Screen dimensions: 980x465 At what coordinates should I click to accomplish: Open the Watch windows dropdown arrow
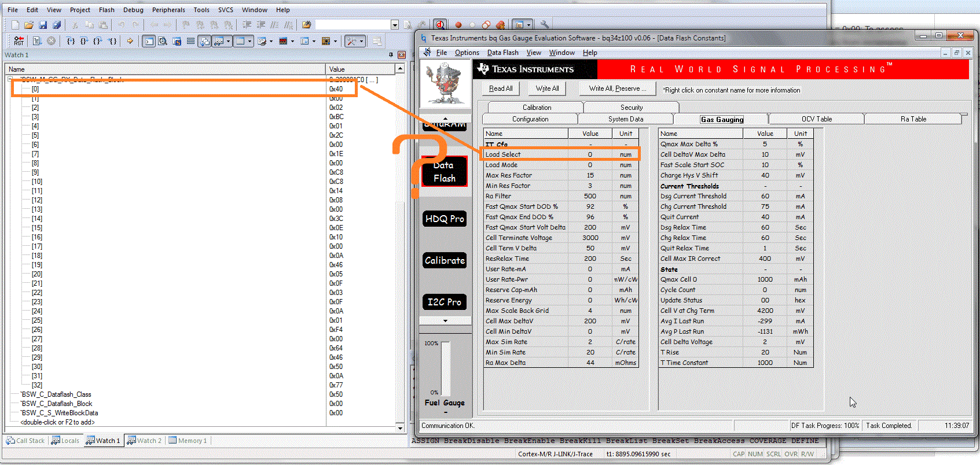tap(228, 41)
